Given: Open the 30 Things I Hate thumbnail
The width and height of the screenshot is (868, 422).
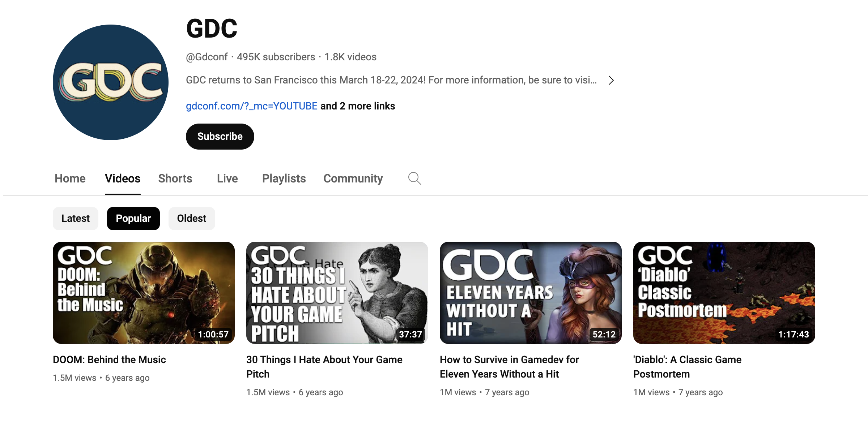Looking at the screenshot, I should [x=337, y=293].
